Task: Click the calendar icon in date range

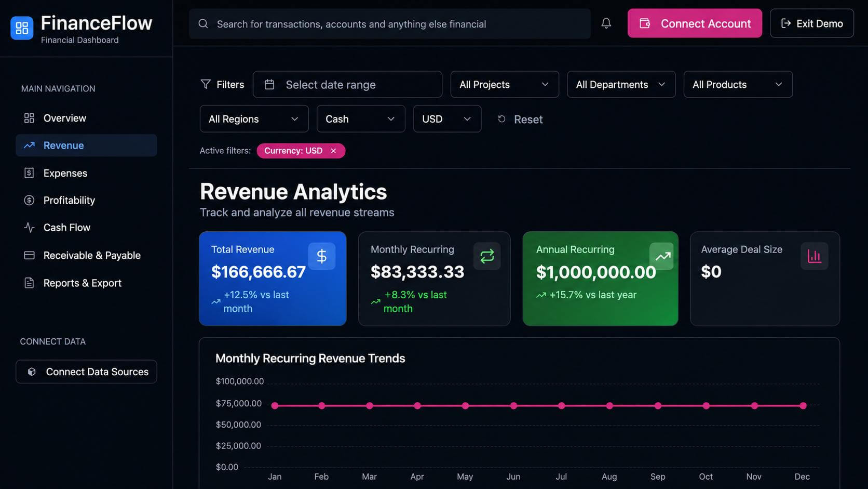Action: tap(269, 84)
